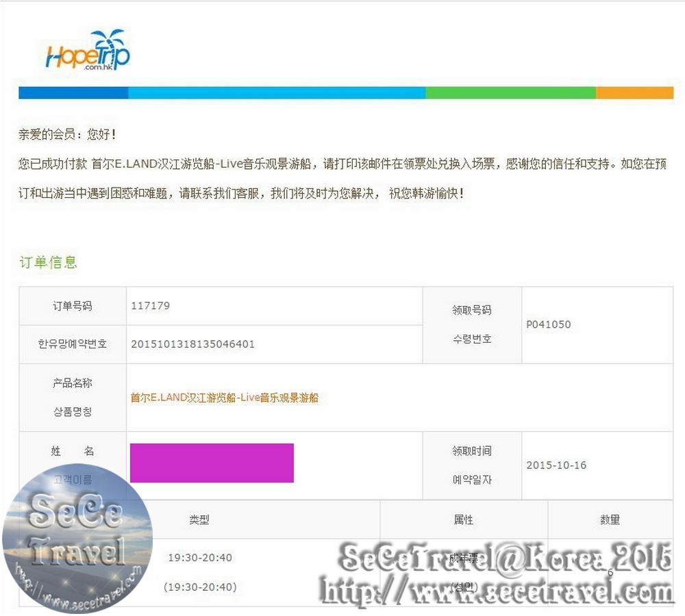685x616 pixels.
Task: Click the 상품명칭 label
Action: pyautogui.click(x=73, y=411)
